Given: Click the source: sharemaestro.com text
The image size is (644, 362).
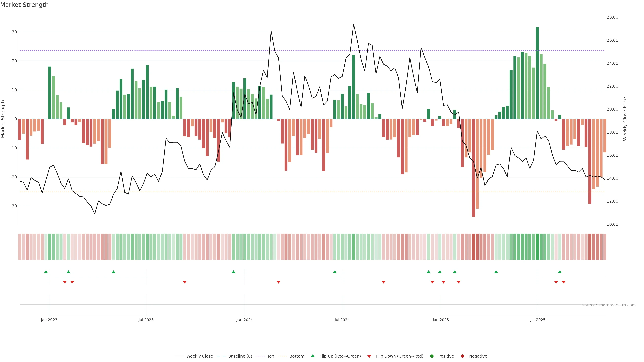Looking at the screenshot, I should 609,305.
